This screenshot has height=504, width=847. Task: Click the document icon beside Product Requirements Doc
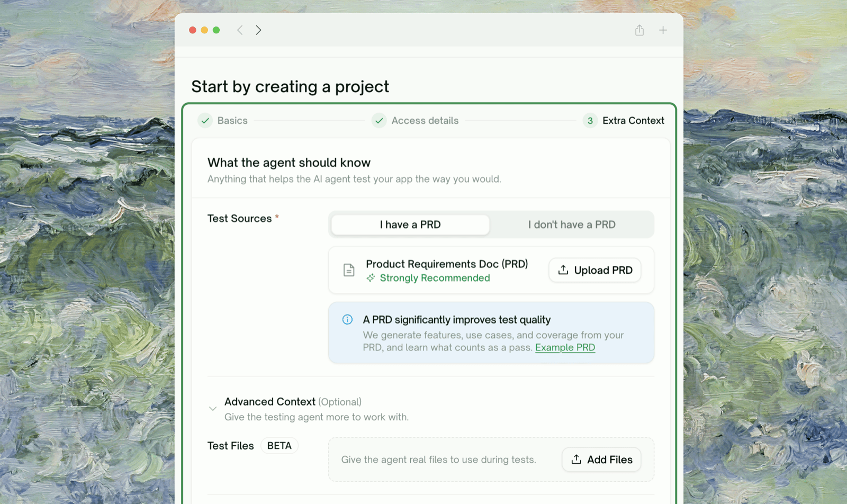pyautogui.click(x=349, y=270)
